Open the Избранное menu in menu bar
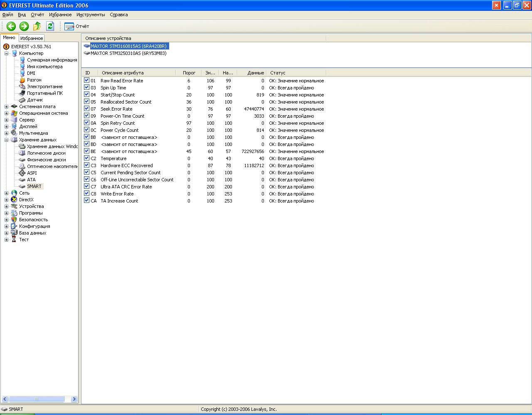Screen dimensions: 532x415 coord(60,15)
